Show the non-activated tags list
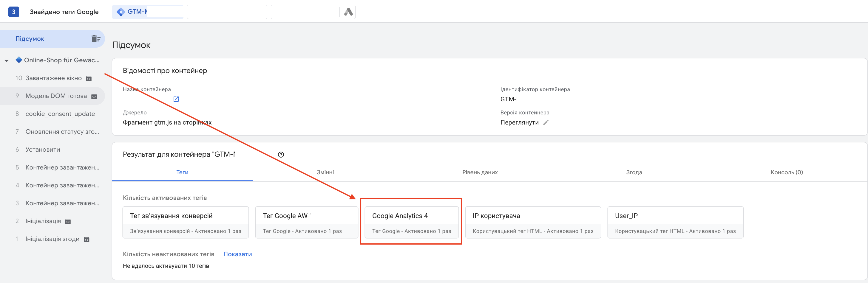The height and width of the screenshot is (283, 868). click(237, 254)
